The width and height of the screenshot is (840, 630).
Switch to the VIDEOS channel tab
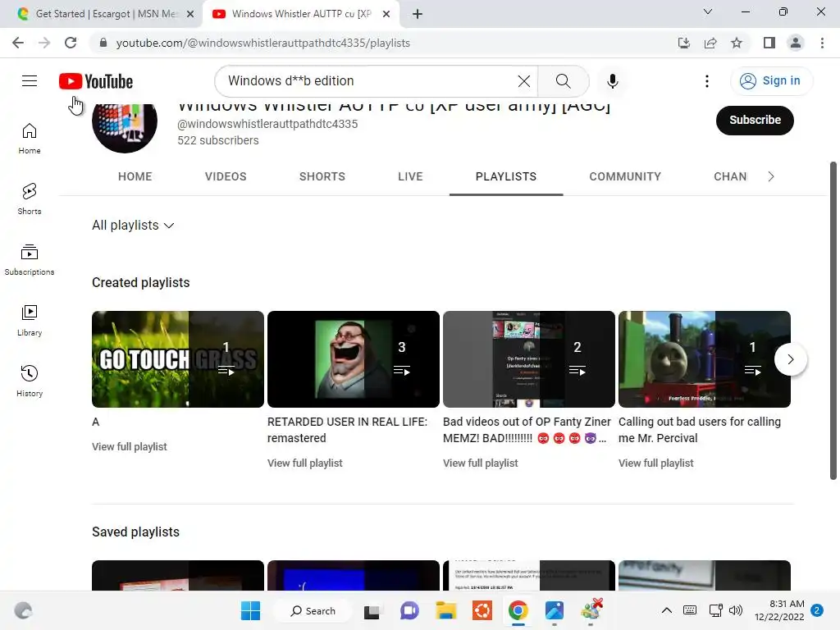[x=226, y=176]
